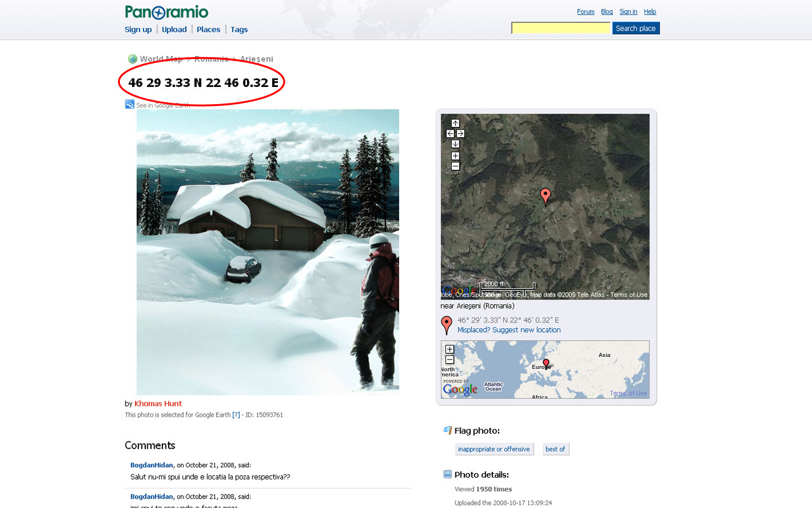812x508 pixels.
Task: Pan the satellite map down
Action: coord(455,144)
